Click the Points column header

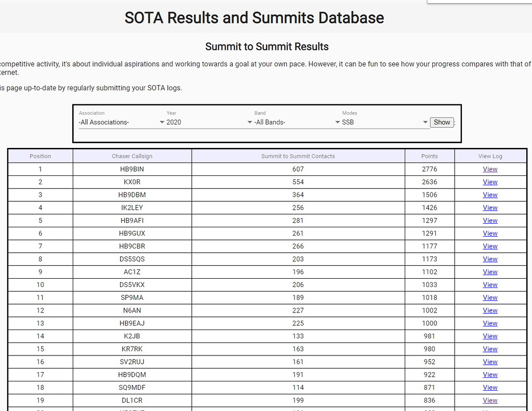click(430, 156)
